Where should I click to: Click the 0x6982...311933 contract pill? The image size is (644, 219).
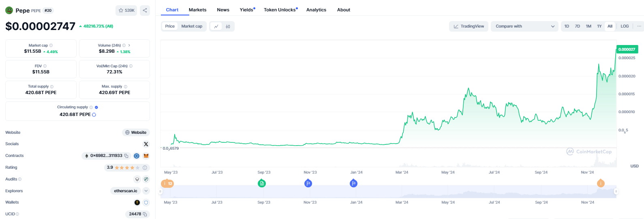[x=106, y=156]
